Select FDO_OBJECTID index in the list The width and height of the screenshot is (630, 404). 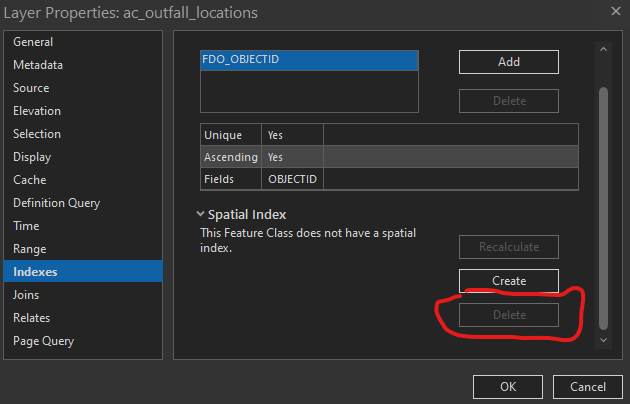pos(308,60)
